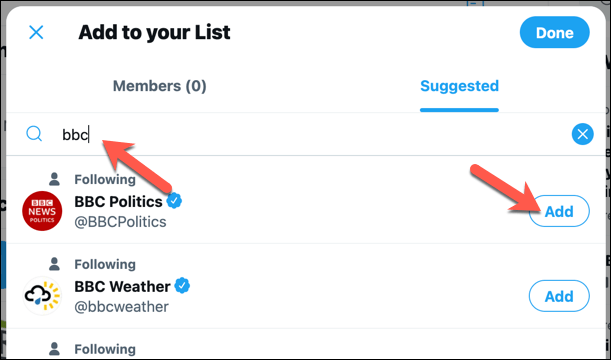Viewport: 611px width, 360px height.
Task: Switch to the Members (0) tab
Action: click(159, 86)
